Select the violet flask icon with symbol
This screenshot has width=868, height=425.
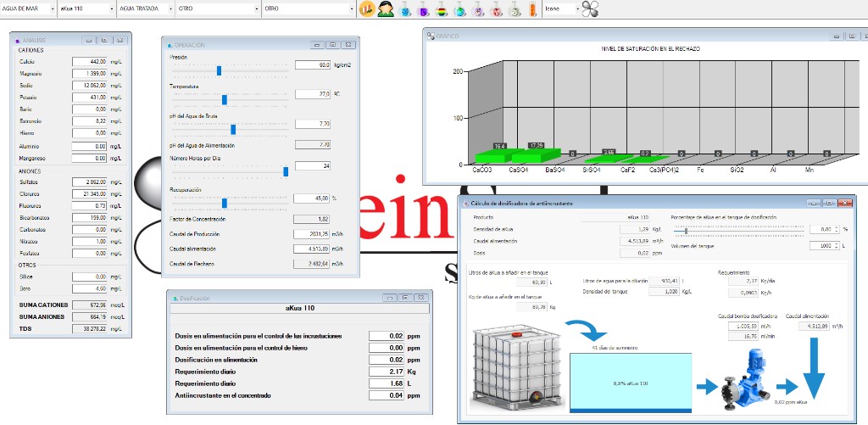(478, 8)
